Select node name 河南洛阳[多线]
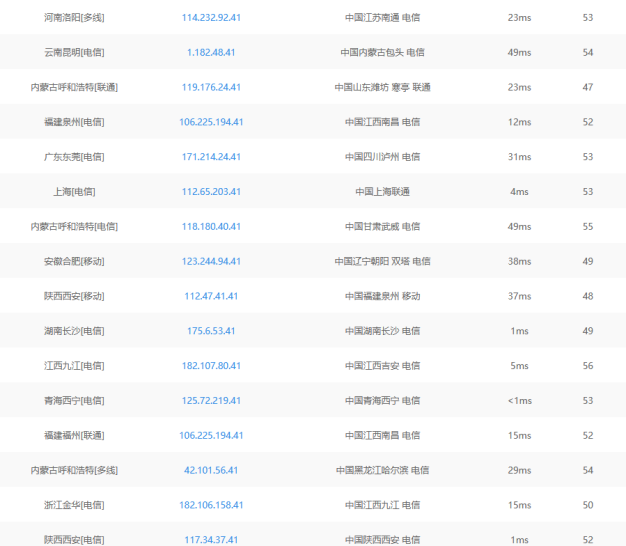Image resolution: width=626 pixels, height=546 pixels. (x=74, y=18)
